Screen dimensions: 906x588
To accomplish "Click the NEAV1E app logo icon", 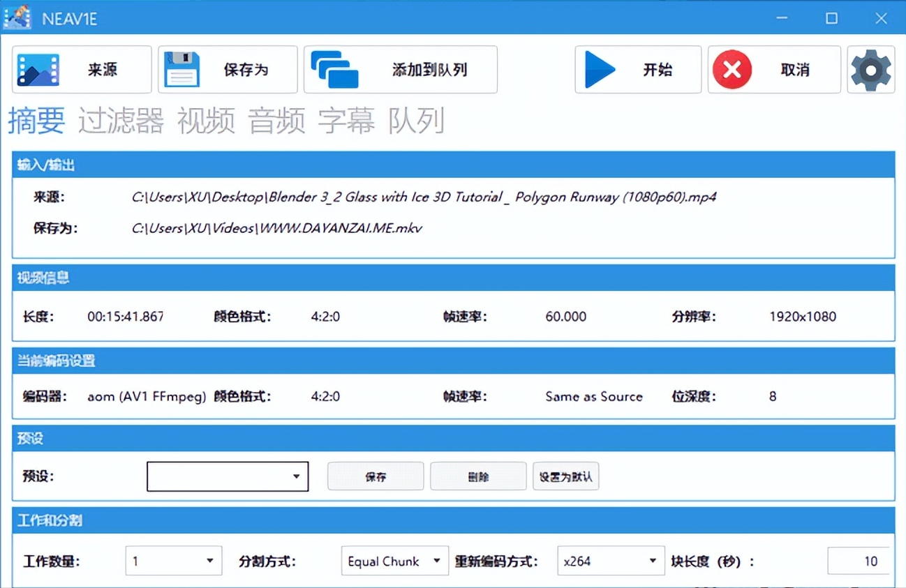I will point(17,17).
